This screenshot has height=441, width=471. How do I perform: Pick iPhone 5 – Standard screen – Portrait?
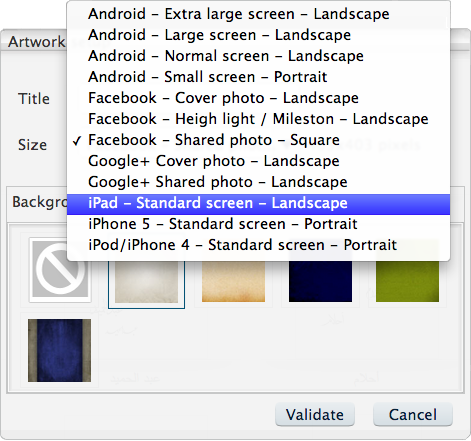(x=258, y=224)
